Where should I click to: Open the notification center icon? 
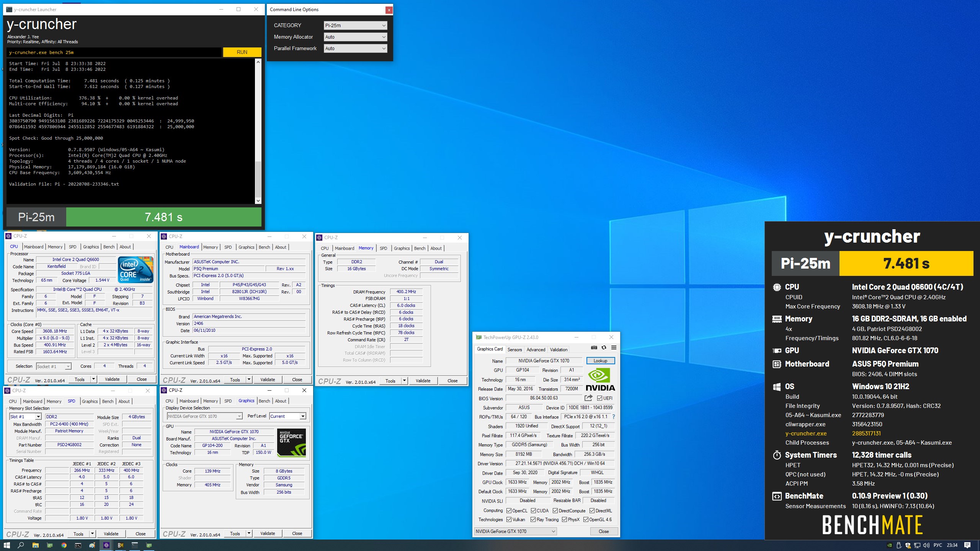(x=967, y=545)
